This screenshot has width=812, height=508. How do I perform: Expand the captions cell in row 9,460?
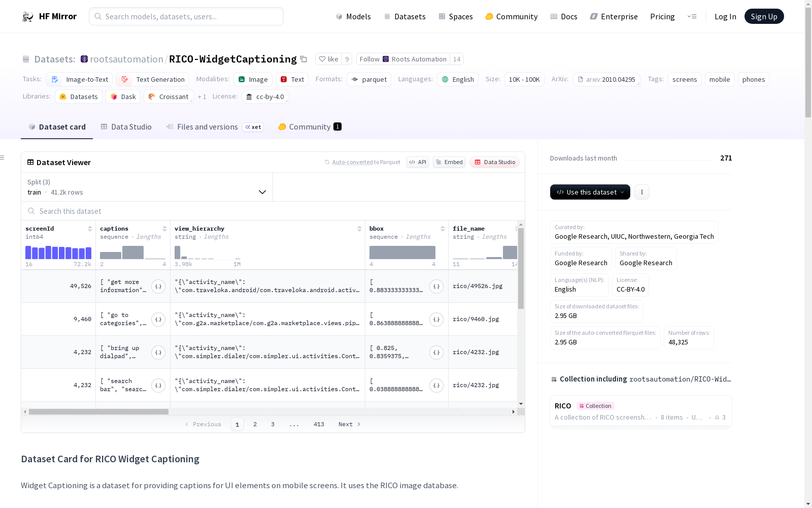(158, 320)
